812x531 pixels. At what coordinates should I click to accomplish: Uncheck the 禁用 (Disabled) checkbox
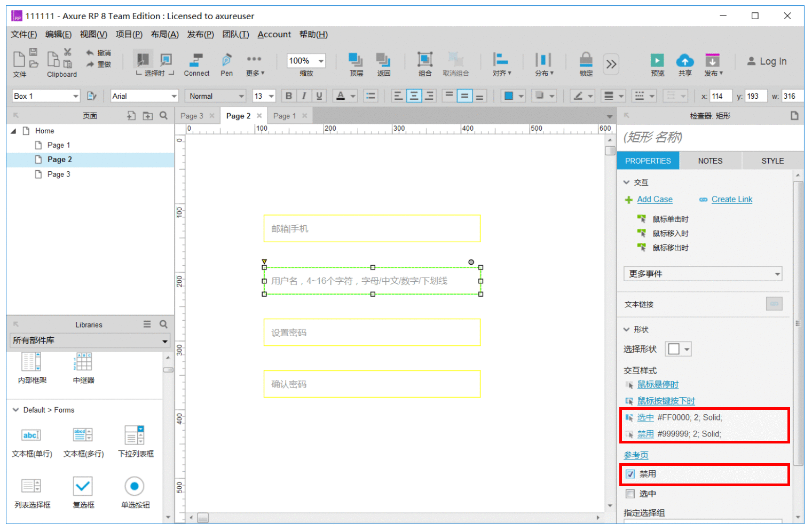pos(630,474)
